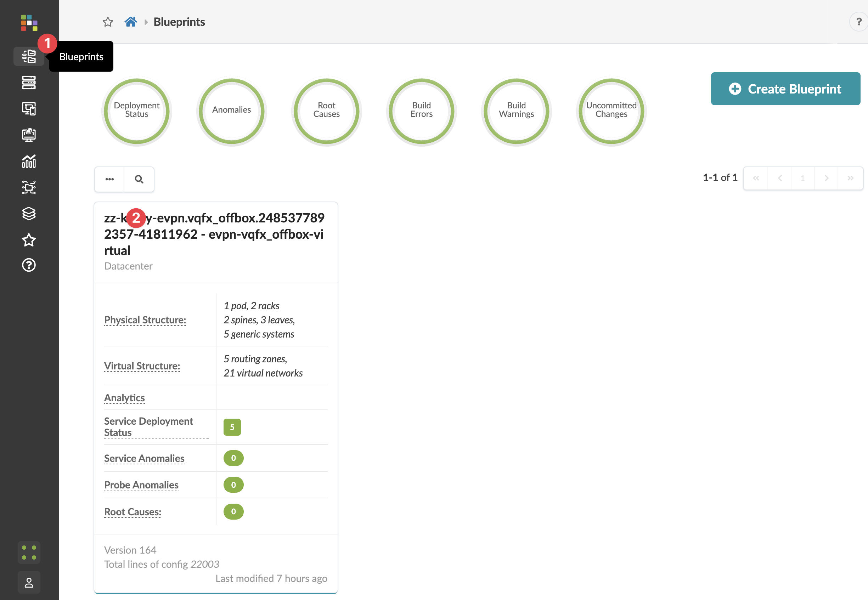Expand the search query panel
Screen dimensions: 868x600
139,179
